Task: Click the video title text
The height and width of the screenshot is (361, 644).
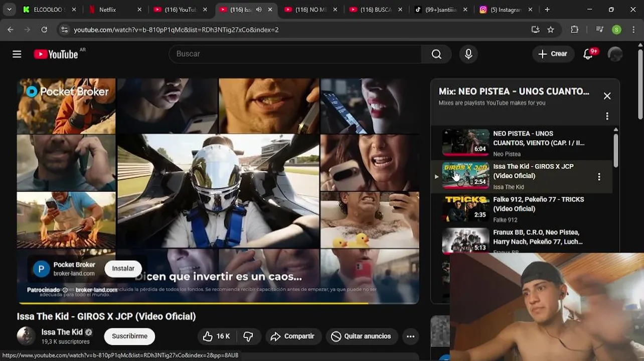Action: pyautogui.click(x=106, y=316)
